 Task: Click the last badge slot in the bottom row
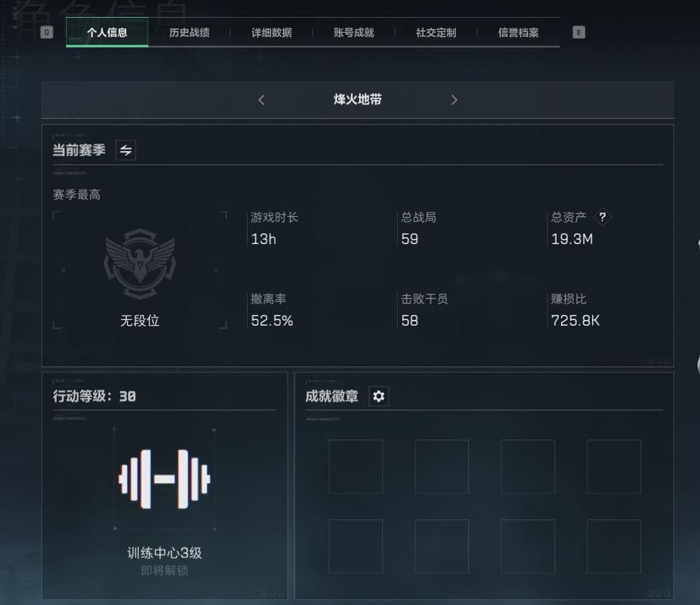614,546
